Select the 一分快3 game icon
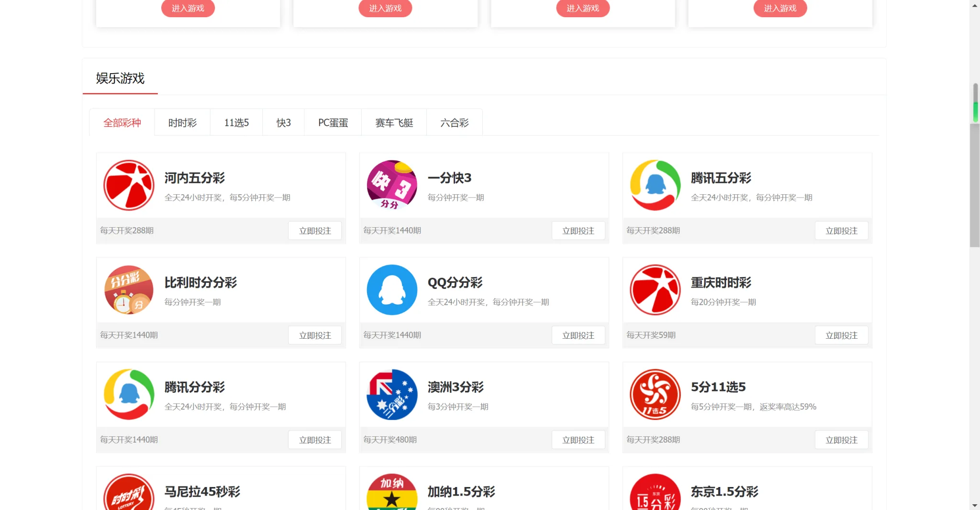The image size is (980, 510). pyautogui.click(x=391, y=185)
